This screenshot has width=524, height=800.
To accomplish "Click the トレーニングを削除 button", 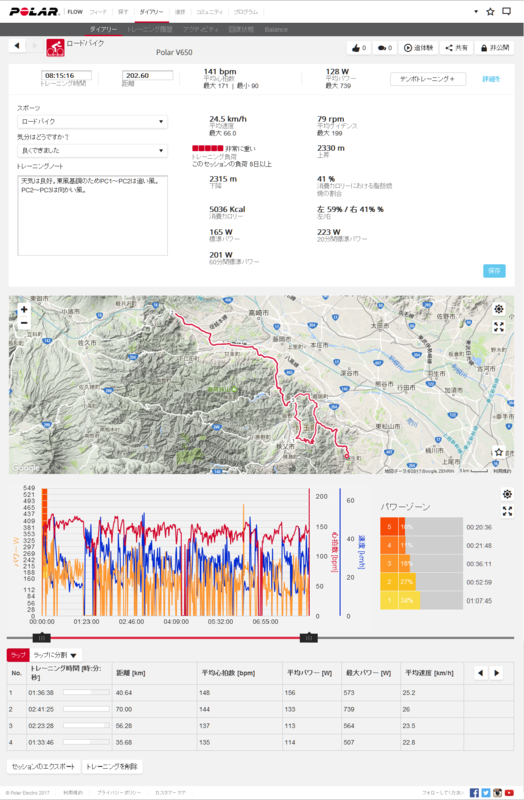I will [x=112, y=767].
